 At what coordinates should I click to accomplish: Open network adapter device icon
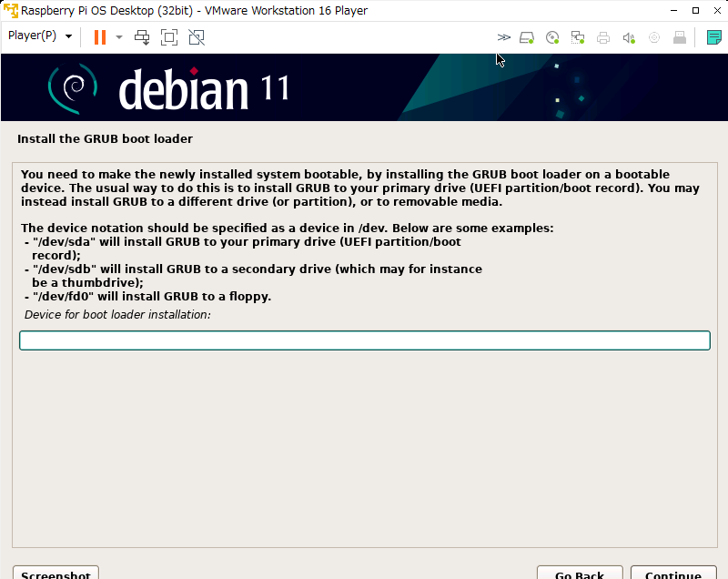click(x=578, y=37)
